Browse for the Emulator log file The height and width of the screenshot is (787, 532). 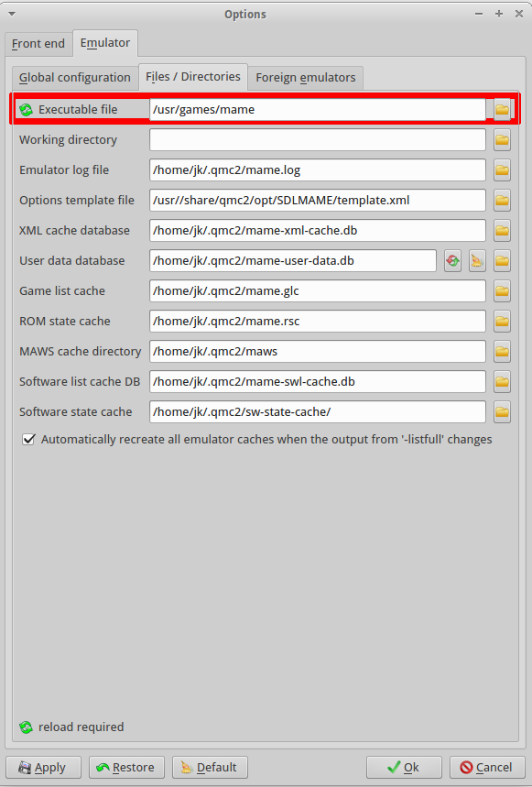(x=502, y=170)
